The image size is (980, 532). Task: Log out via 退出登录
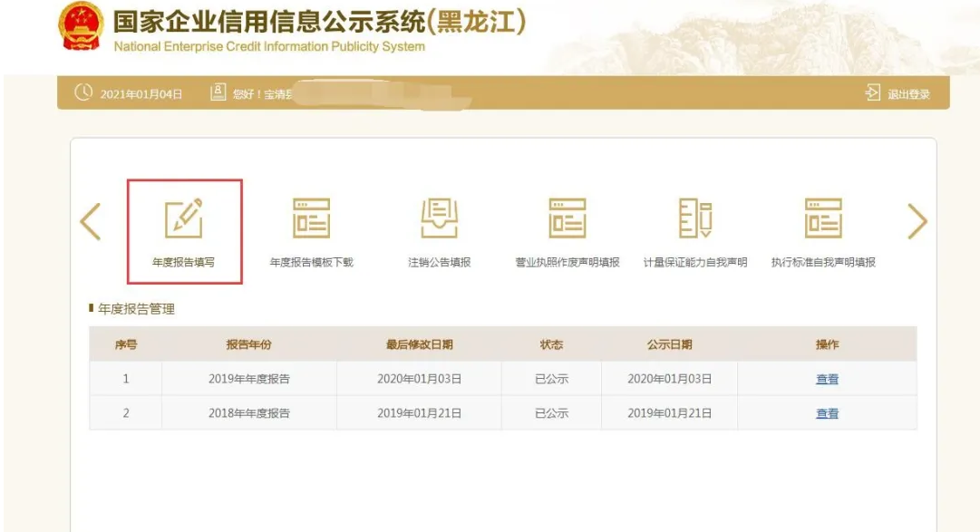(x=908, y=94)
